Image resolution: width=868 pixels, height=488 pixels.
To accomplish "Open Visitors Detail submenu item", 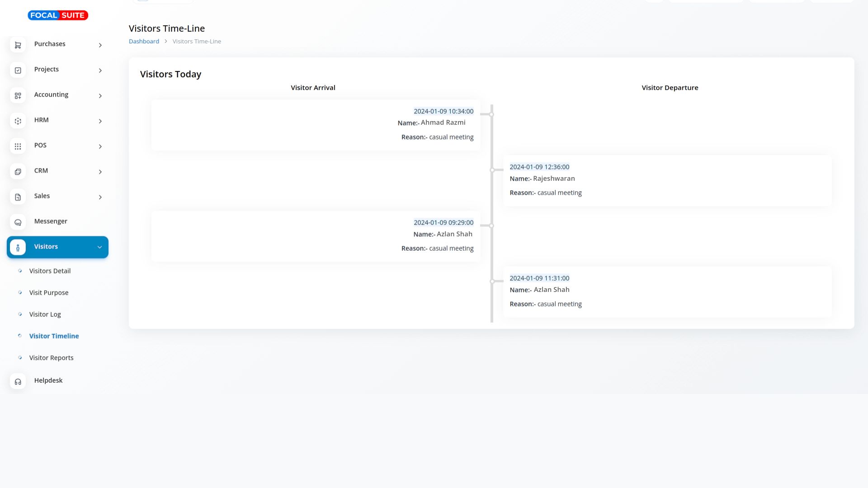I will (50, 271).
